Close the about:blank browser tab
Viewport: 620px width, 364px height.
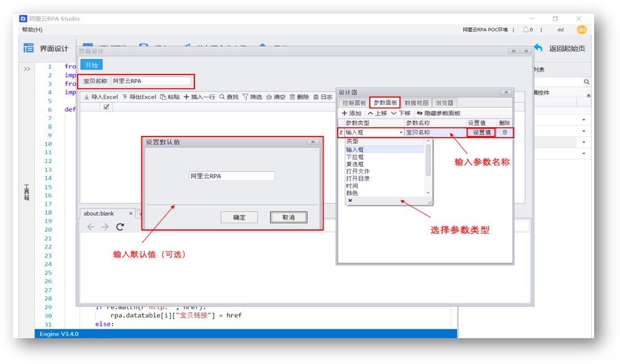point(131,213)
